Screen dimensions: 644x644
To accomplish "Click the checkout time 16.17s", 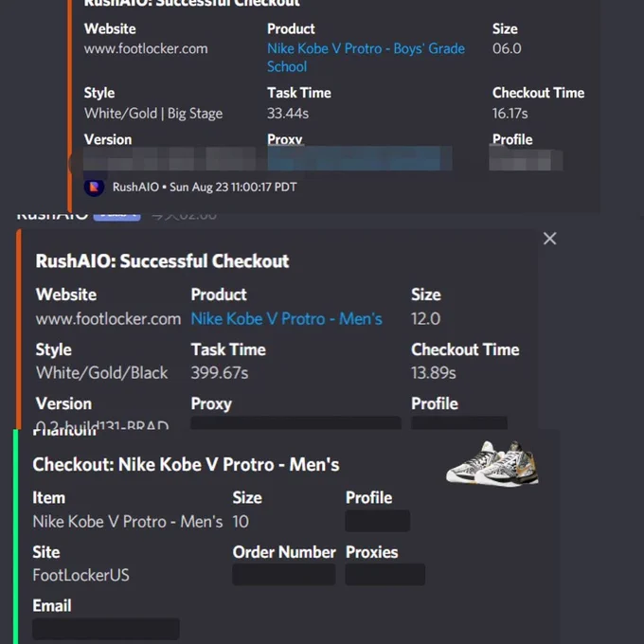I will point(510,113).
